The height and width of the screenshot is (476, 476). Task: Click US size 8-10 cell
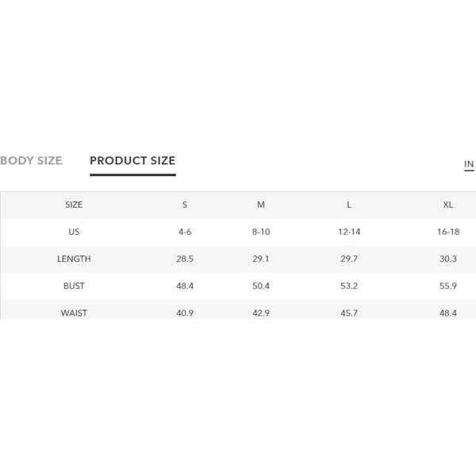coord(261,232)
